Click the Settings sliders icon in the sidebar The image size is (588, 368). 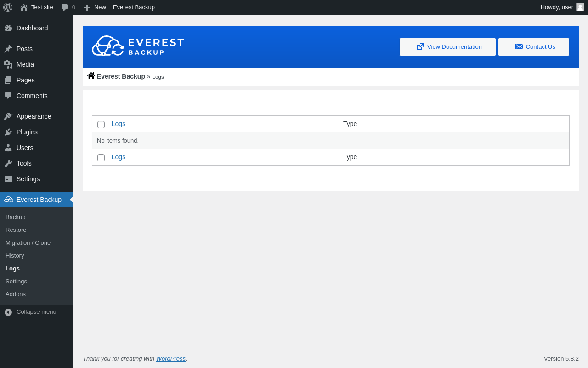[8, 179]
